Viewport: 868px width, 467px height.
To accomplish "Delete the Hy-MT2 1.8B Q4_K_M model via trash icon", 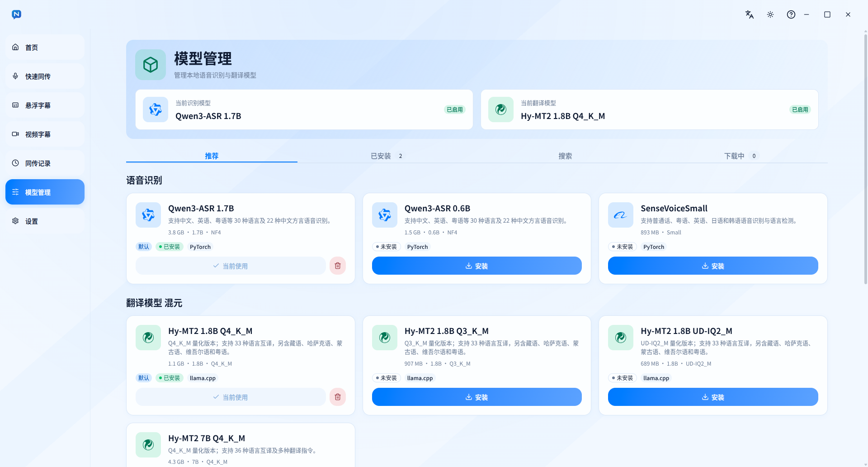I will [x=338, y=397].
